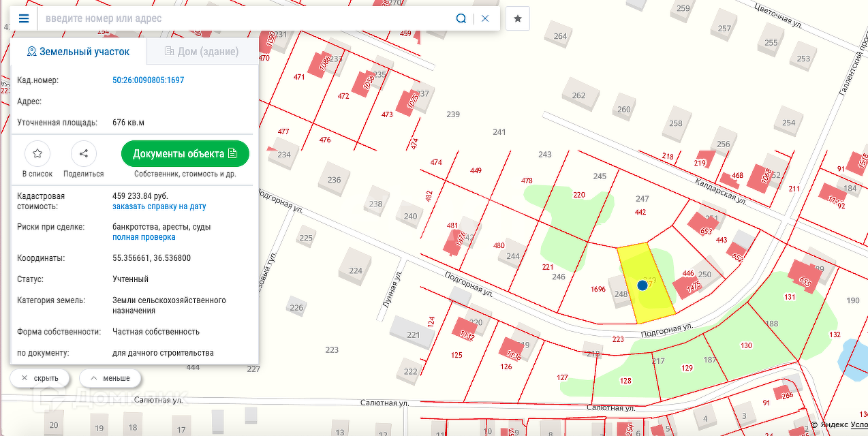Click Документы объекта button
868x436 pixels.
[185, 153]
